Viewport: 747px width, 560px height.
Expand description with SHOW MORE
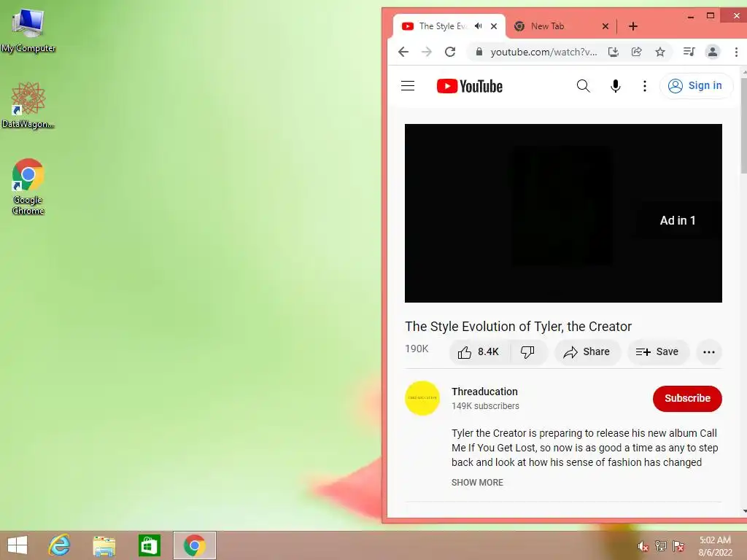(x=477, y=483)
